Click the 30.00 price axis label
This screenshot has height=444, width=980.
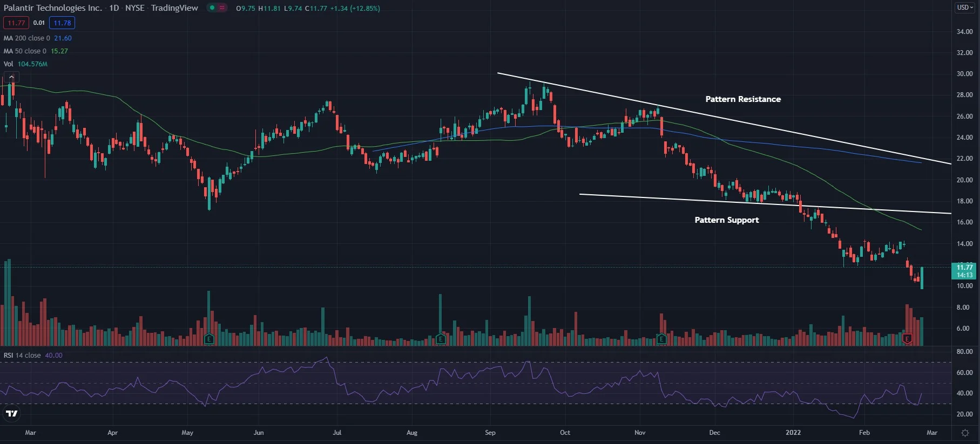pyautogui.click(x=964, y=74)
